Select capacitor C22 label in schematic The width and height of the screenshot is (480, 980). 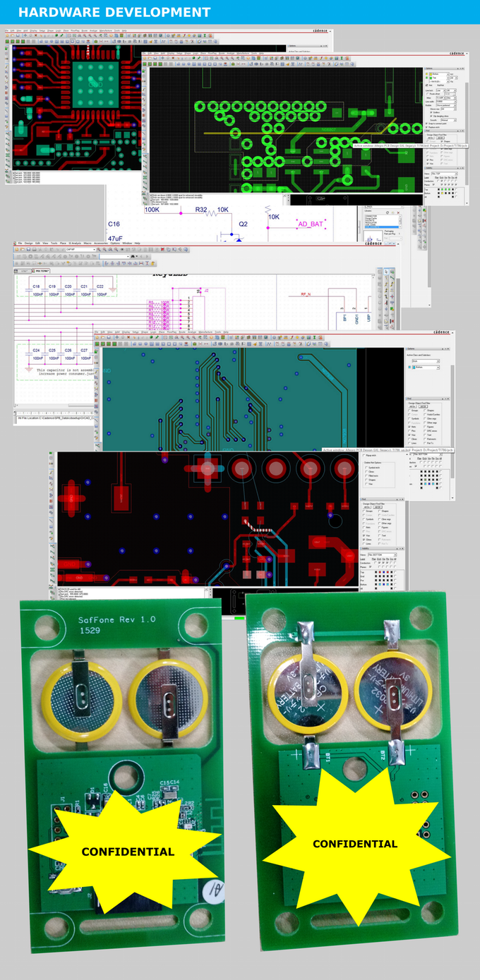pos(100,286)
